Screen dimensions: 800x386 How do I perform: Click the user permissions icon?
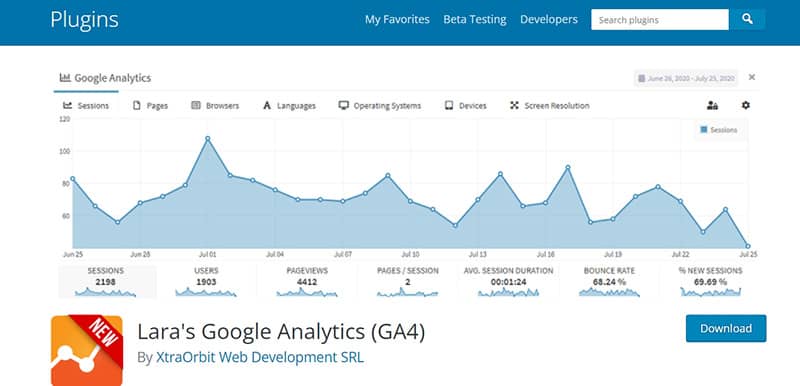712,106
